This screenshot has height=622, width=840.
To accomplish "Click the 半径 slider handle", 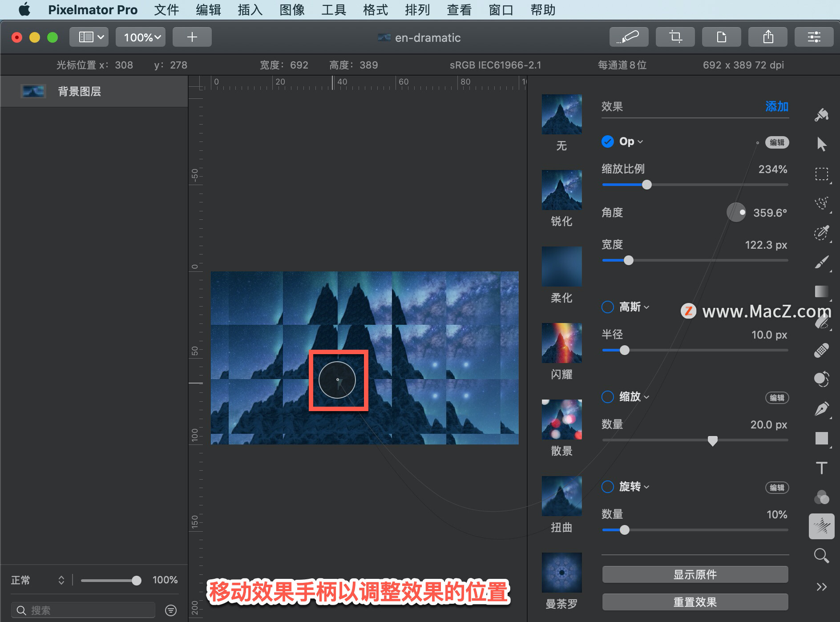I will coord(625,350).
